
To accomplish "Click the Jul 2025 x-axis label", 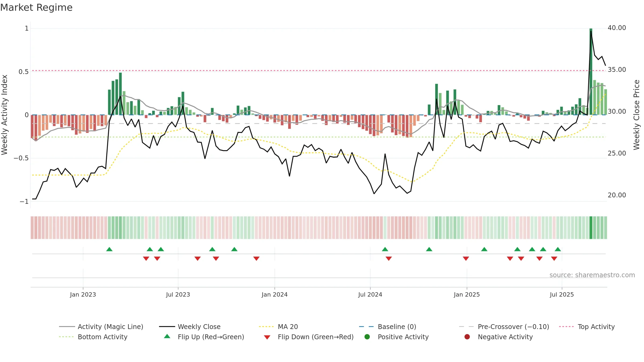I will coord(562,294).
